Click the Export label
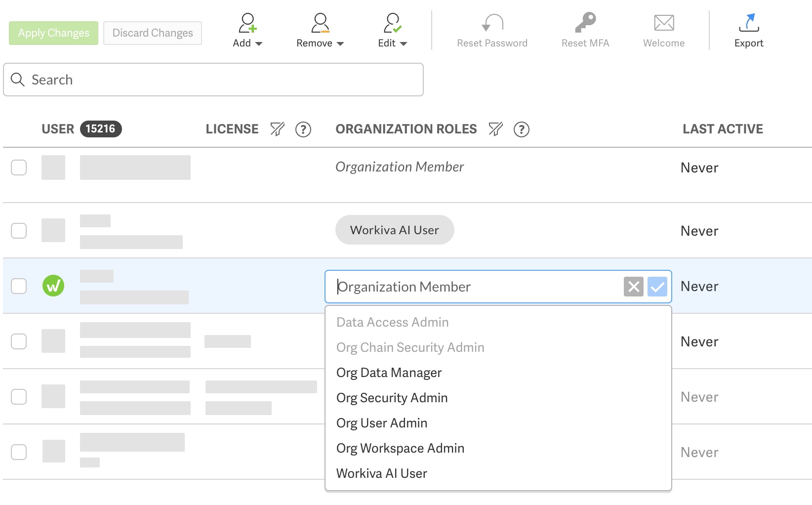The height and width of the screenshot is (505, 812). pyautogui.click(x=749, y=43)
